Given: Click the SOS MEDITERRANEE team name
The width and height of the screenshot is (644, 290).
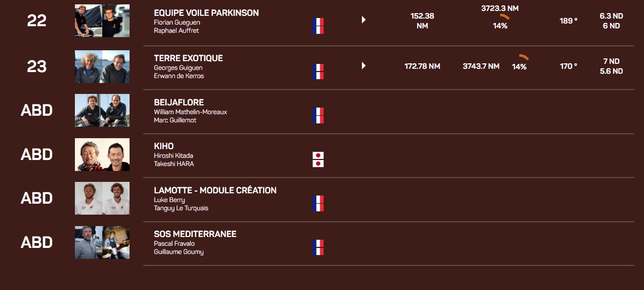Looking at the screenshot, I should click(x=195, y=234).
